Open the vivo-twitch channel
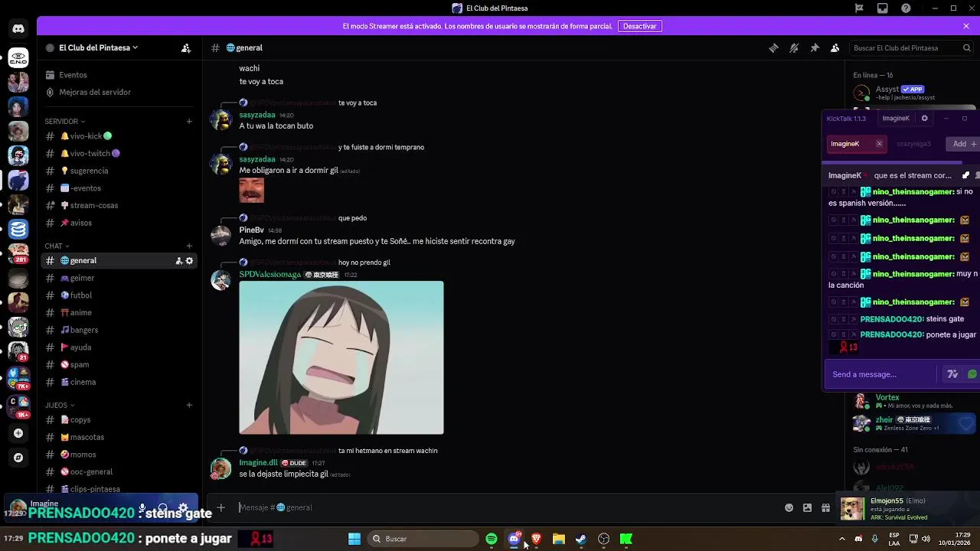 pos(119,153)
